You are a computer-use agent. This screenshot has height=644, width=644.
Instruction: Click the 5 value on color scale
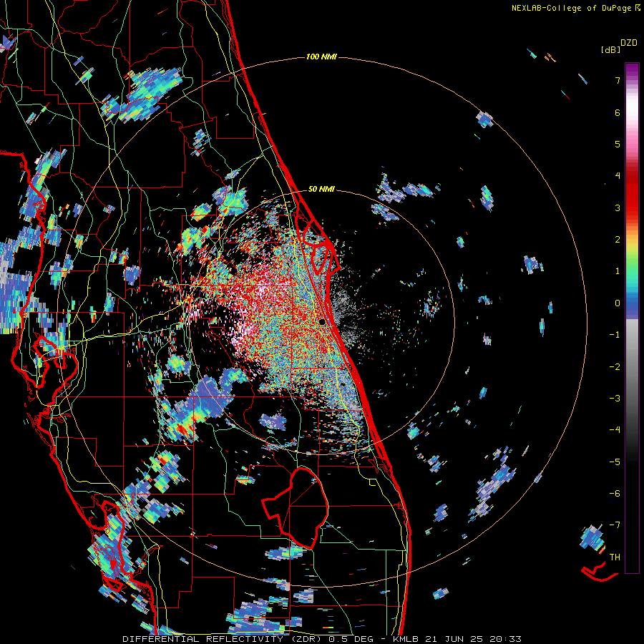pyautogui.click(x=618, y=144)
